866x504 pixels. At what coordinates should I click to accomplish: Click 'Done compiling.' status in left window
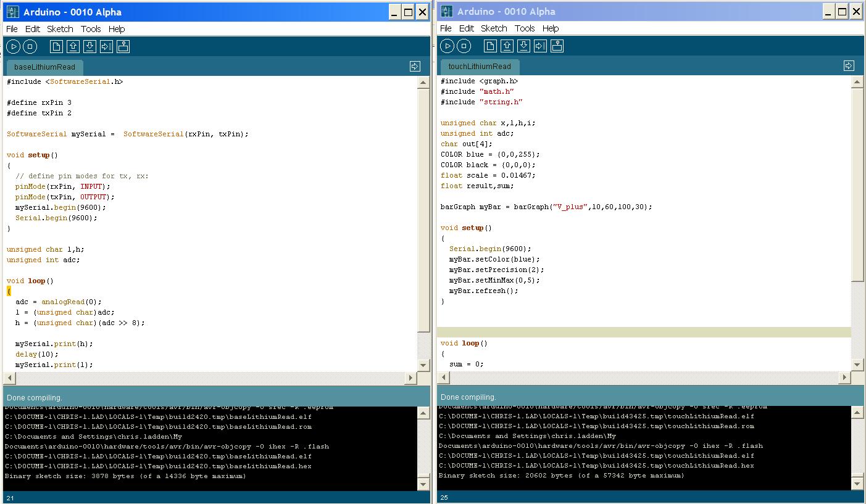35,397
